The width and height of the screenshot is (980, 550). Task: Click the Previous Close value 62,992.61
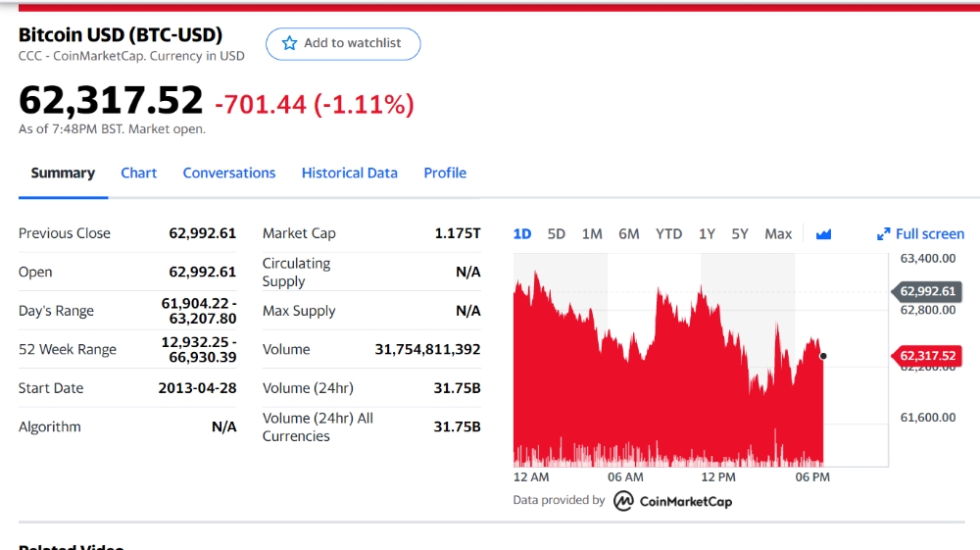click(203, 233)
